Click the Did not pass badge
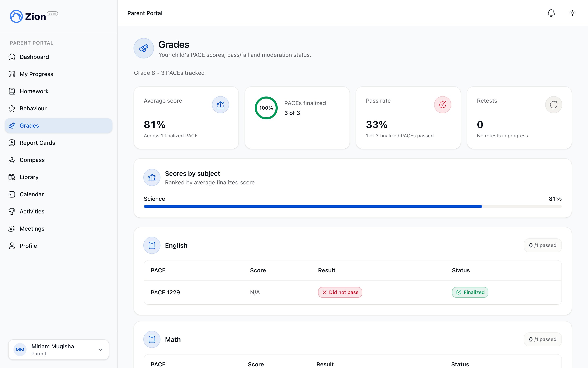 340,292
